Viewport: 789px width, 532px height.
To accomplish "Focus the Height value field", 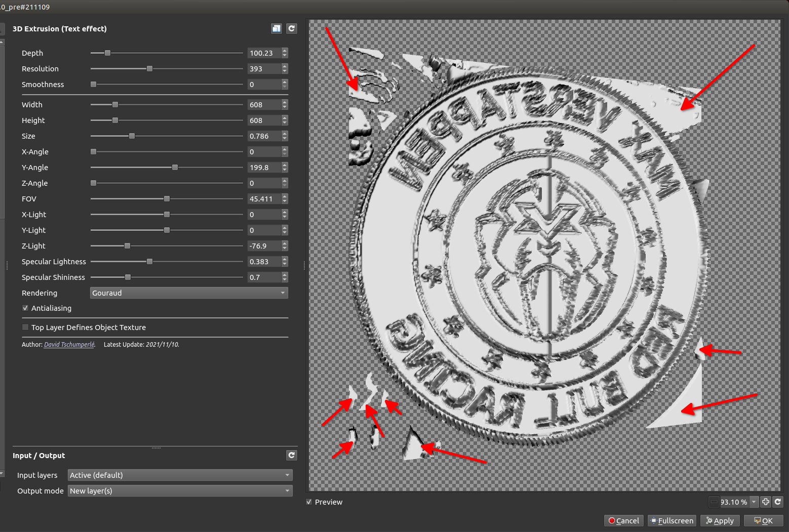I will coord(264,120).
